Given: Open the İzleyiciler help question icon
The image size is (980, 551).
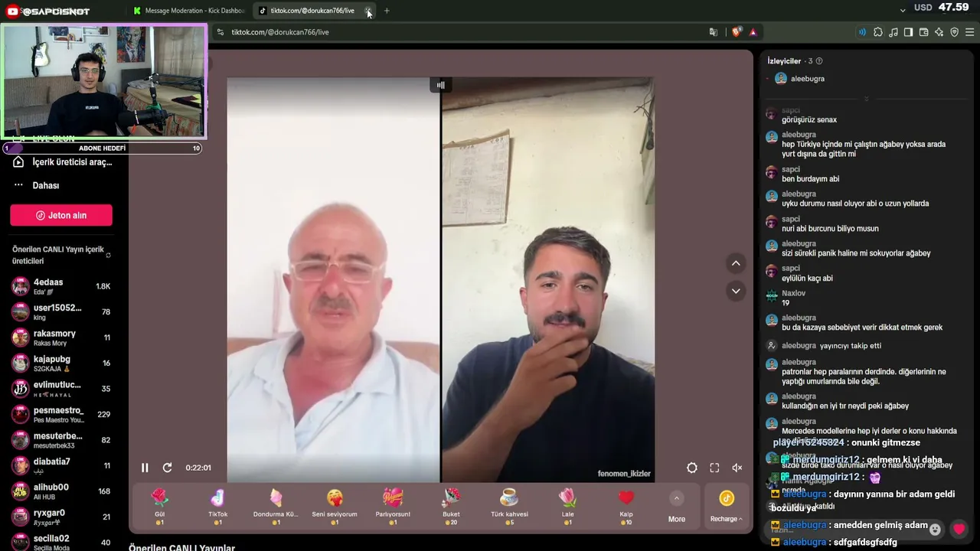Looking at the screenshot, I should [x=819, y=61].
